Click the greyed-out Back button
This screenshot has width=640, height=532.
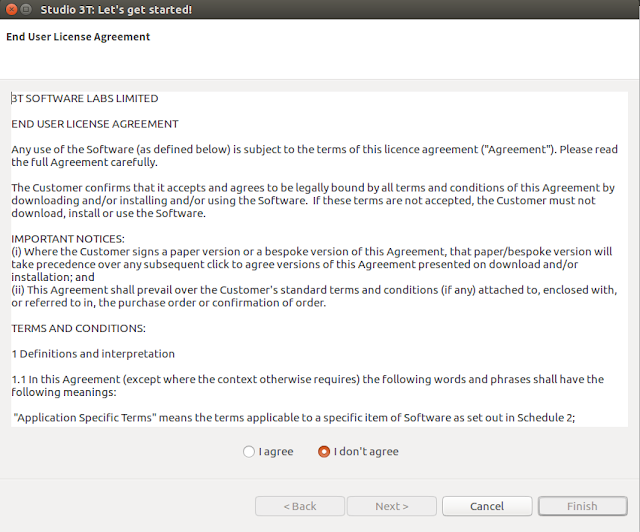pyautogui.click(x=300, y=506)
